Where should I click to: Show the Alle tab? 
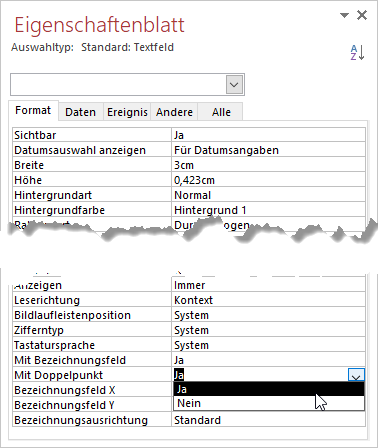(221, 112)
